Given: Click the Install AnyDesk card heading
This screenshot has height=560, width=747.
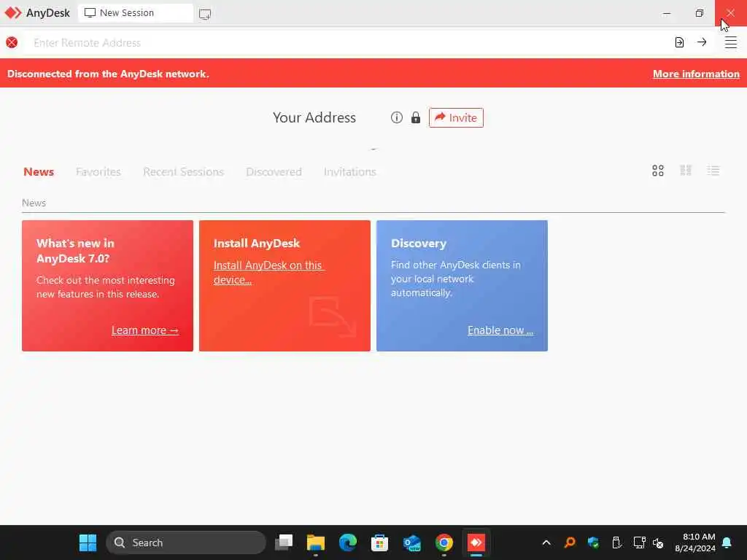Looking at the screenshot, I should pyautogui.click(x=257, y=244).
